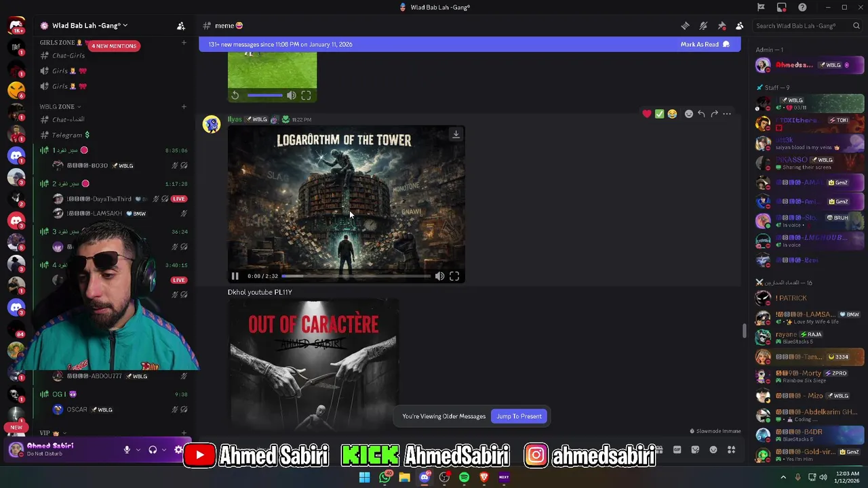Open the Discord inbox icon in title bar

point(782,7)
